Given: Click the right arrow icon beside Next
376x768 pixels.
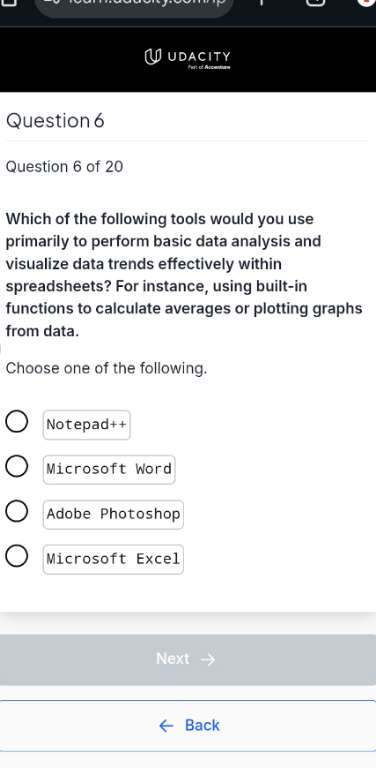Looking at the screenshot, I should 208,660.
